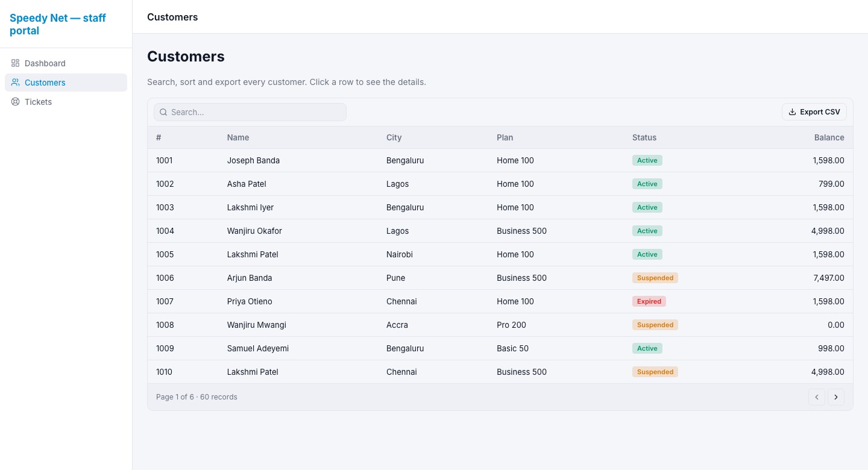Go to previous page with left chevron
Screen dimensions: 868x470
pos(817,397)
